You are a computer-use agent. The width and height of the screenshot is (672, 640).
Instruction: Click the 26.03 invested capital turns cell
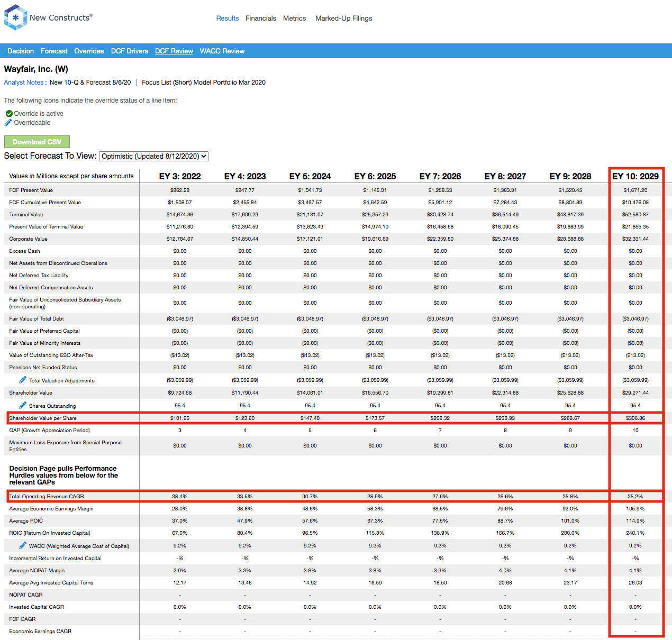(x=635, y=582)
